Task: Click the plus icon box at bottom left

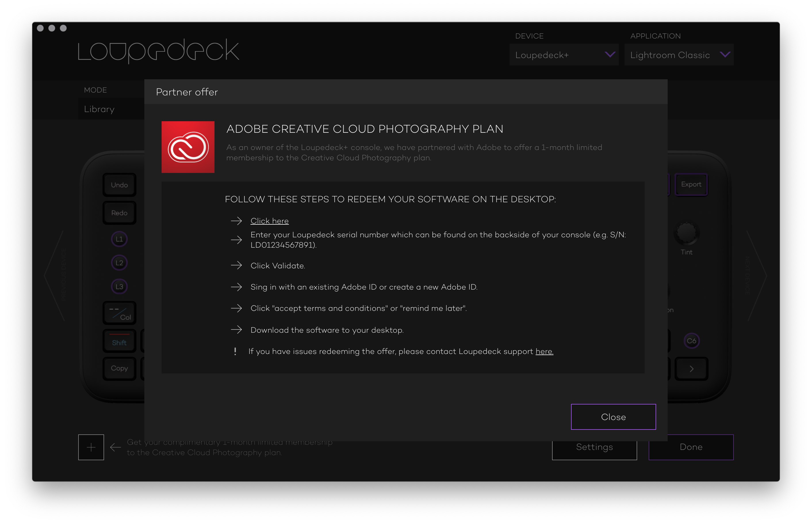Action: [x=91, y=447]
